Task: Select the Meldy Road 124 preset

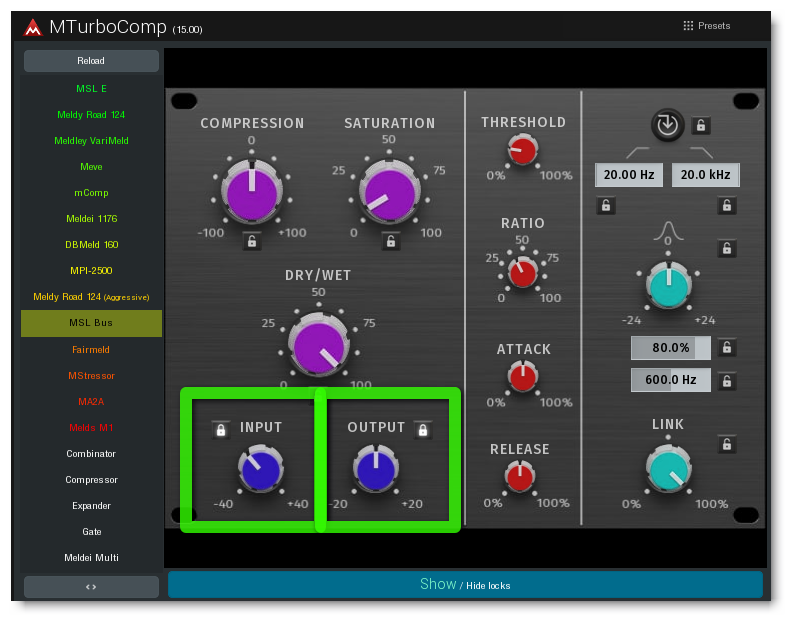Action: pos(91,114)
